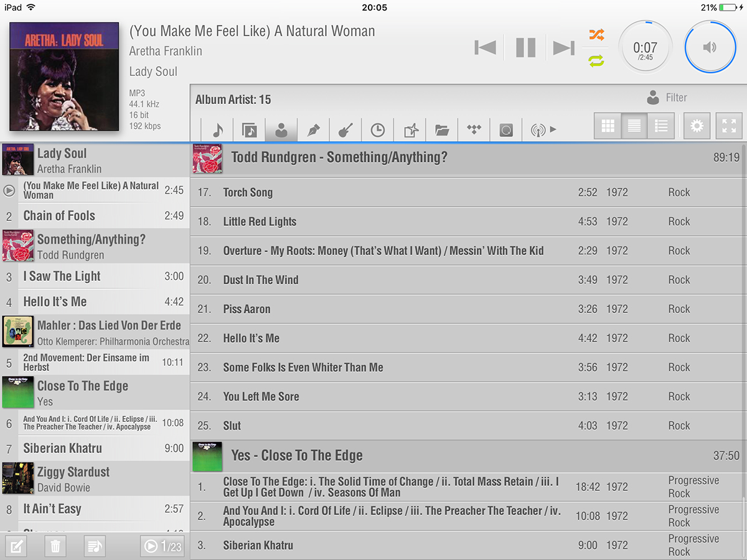The height and width of the screenshot is (560, 747).
Task: Open the folder browse icon
Action: click(442, 130)
